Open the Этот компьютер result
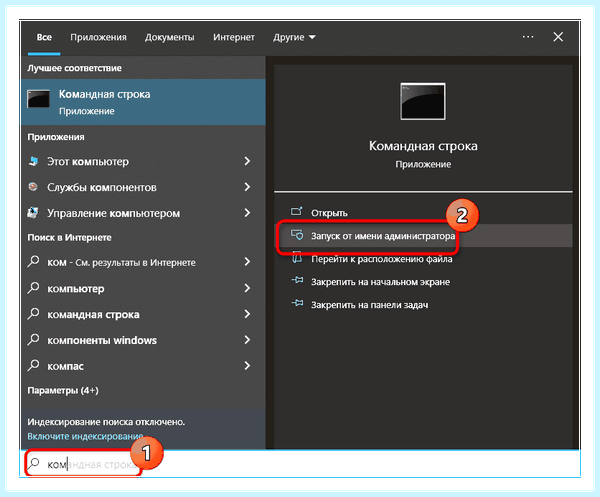The width and height of the screenshot is (600, 497). pyautogui.click(x=143, y=161)
